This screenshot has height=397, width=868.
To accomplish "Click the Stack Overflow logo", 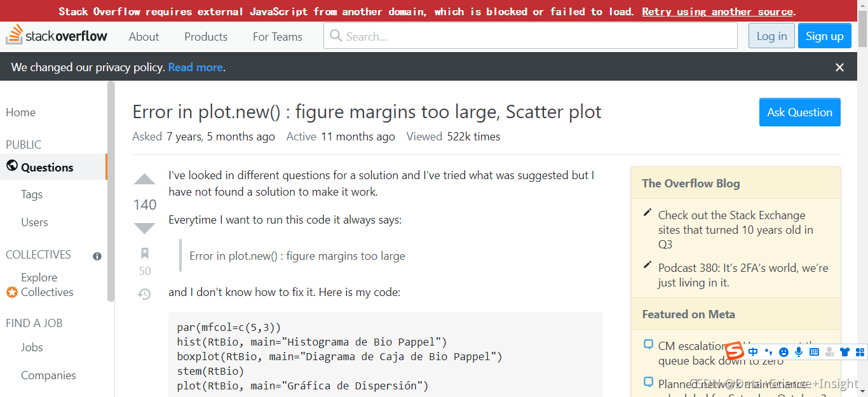I will pos(57,36).
